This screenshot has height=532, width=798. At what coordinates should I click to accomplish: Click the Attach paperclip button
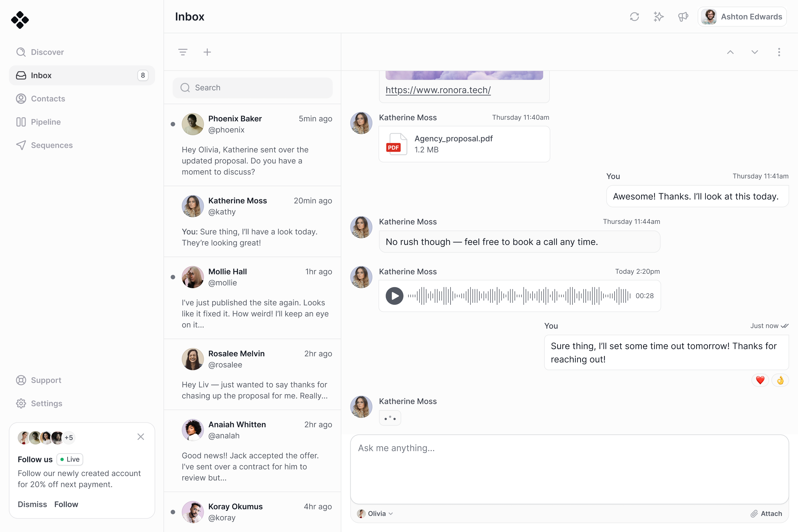(766, 513)
